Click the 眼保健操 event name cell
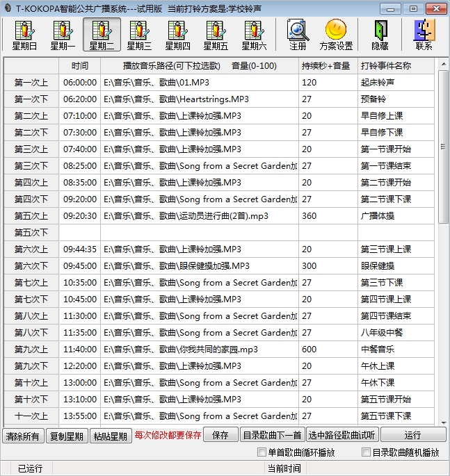This screenshot has width=450, height=476. (396, 266)
